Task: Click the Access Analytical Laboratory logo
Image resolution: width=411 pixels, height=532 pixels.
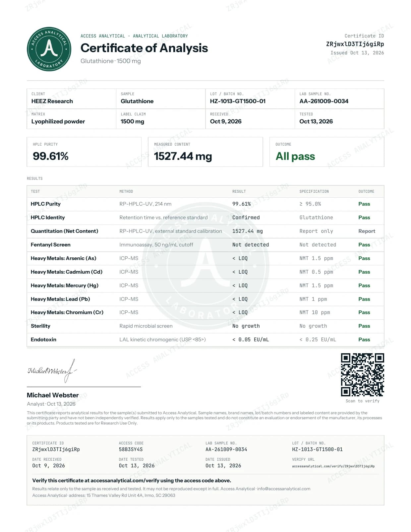Action: pyautogui.click(x=49, y=49)
